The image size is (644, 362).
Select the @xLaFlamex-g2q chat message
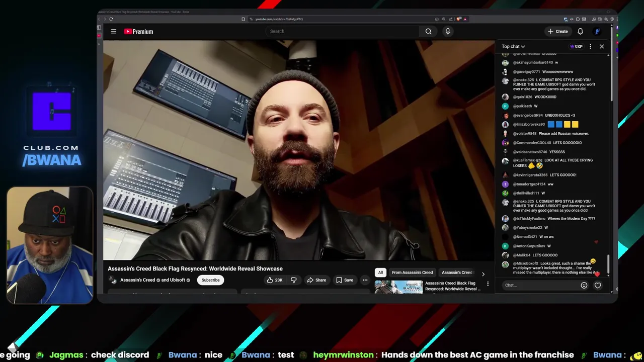(553, 163)
